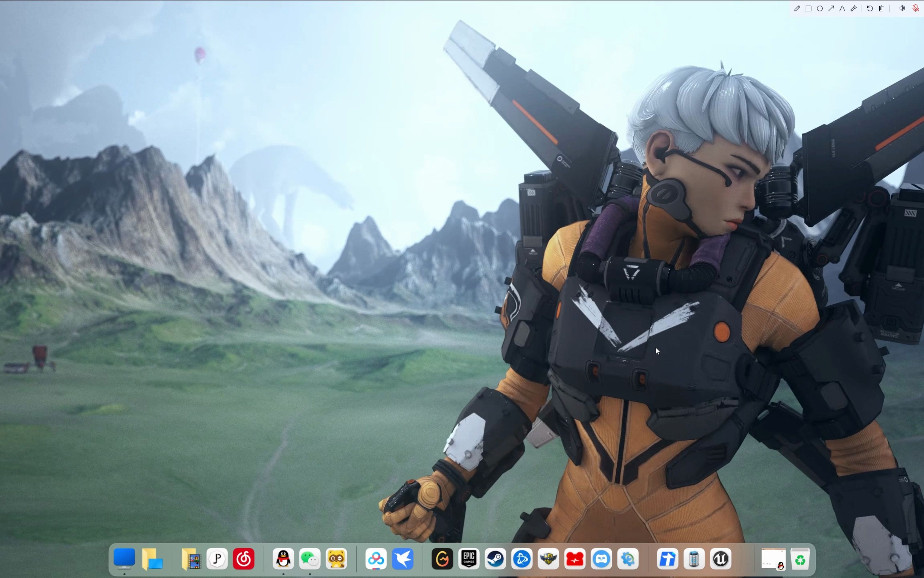The height and width of the screenshot is (578, 924).
Task: Open the minimized QQ window thumbnail
Action: pos(773,559)
